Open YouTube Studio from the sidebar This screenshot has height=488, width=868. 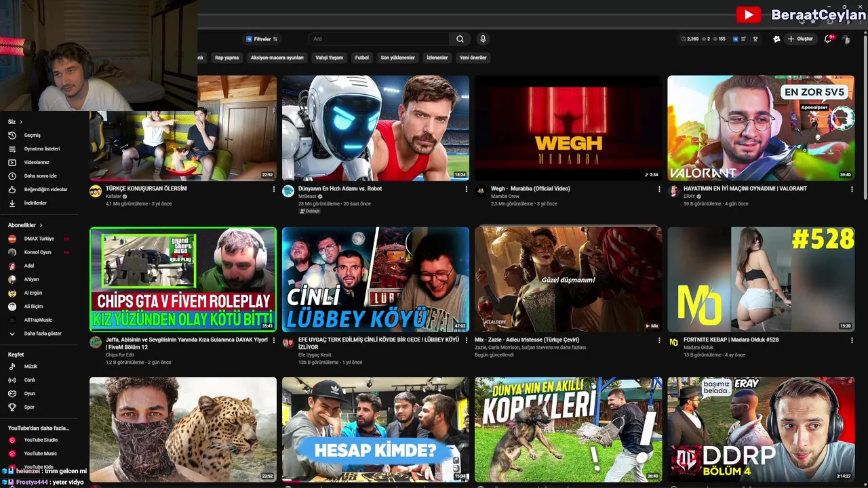tap(41, 440)
